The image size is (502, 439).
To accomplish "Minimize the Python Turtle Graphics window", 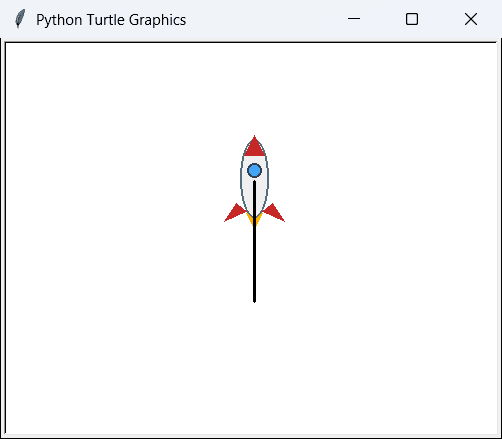I will click(x=354, y=19).
